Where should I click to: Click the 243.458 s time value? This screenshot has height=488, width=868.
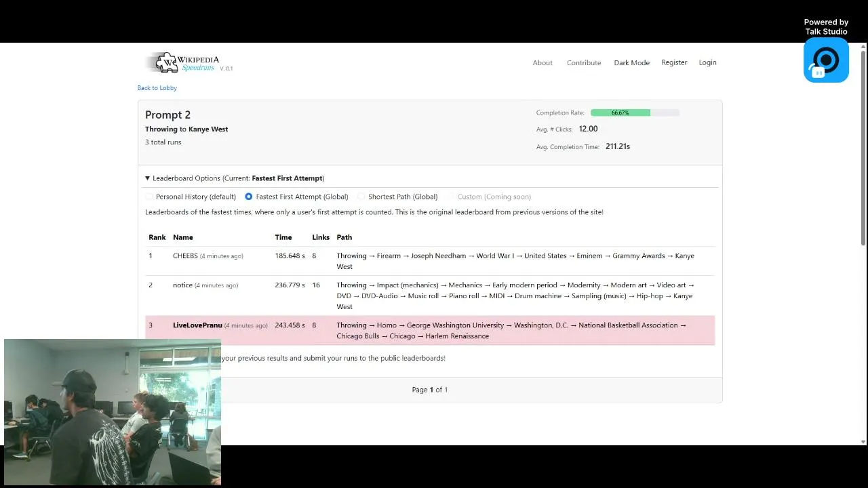tap(290, 325)
